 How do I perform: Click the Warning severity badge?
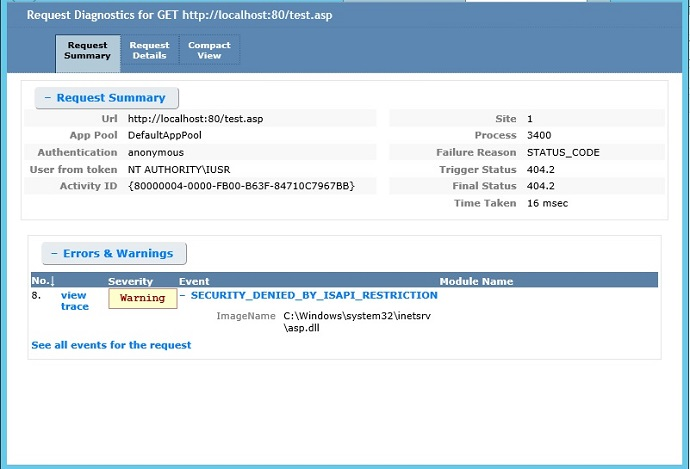point(143,298)
